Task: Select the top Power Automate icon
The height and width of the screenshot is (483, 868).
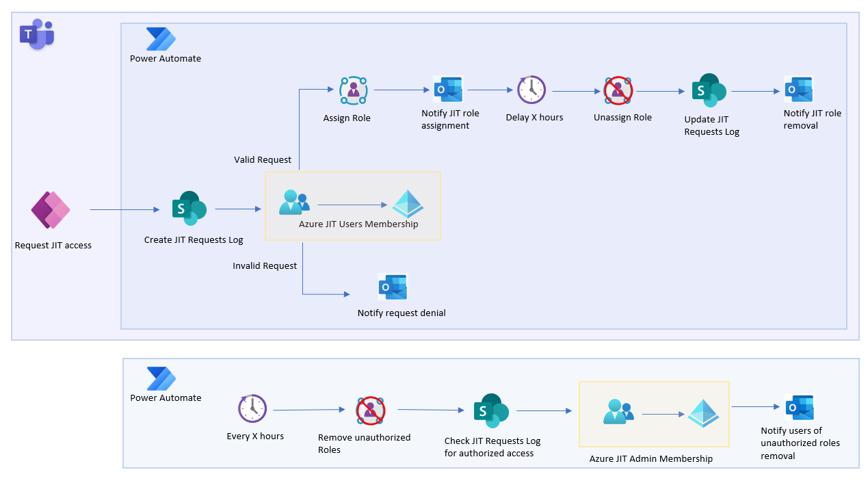Action: [x=159, y=39]
